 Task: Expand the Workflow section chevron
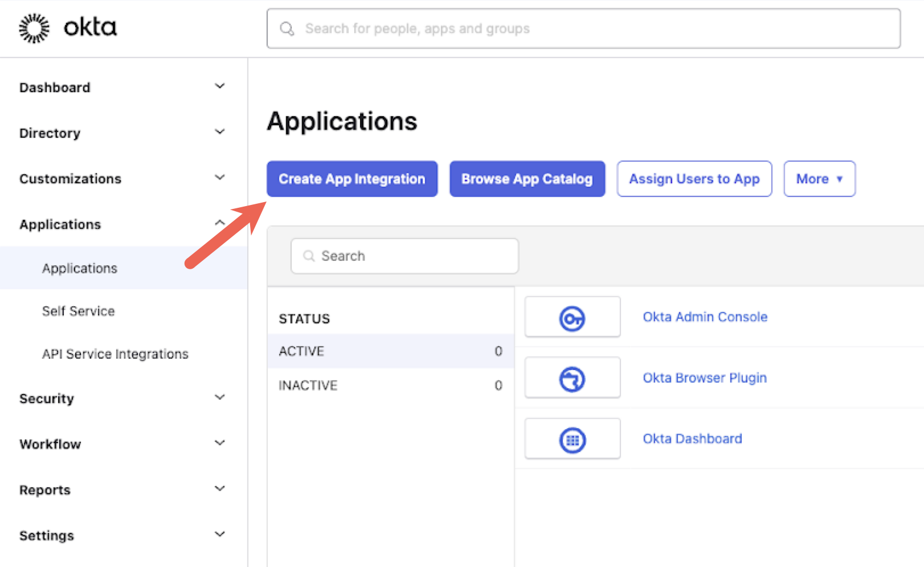(x=220, y=443)
